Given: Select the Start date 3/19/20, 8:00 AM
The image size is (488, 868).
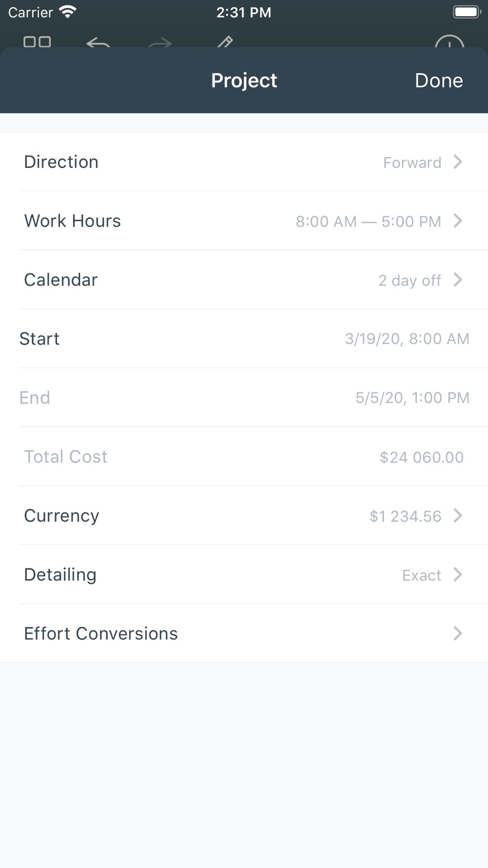Looking at the screenshot, I should click(x=407, y=339).
